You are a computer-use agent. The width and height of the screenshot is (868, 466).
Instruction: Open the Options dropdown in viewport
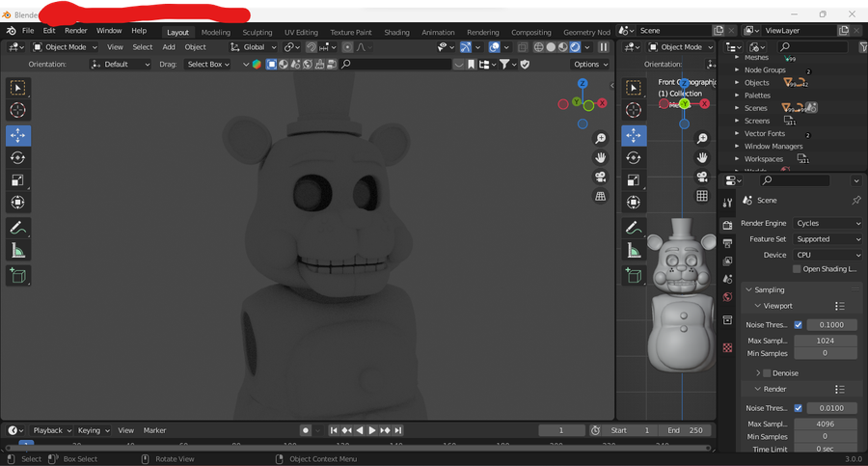(x=590, y=65)
